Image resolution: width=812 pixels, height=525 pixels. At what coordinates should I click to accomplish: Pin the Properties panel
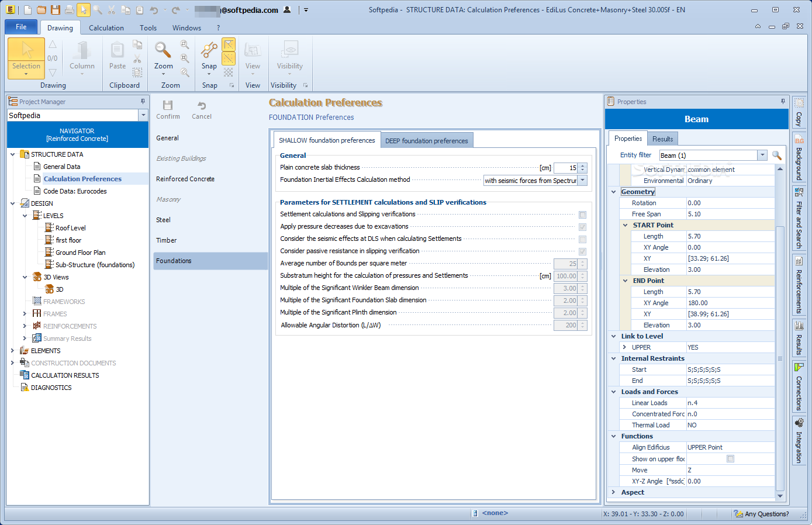pos(783,101)
